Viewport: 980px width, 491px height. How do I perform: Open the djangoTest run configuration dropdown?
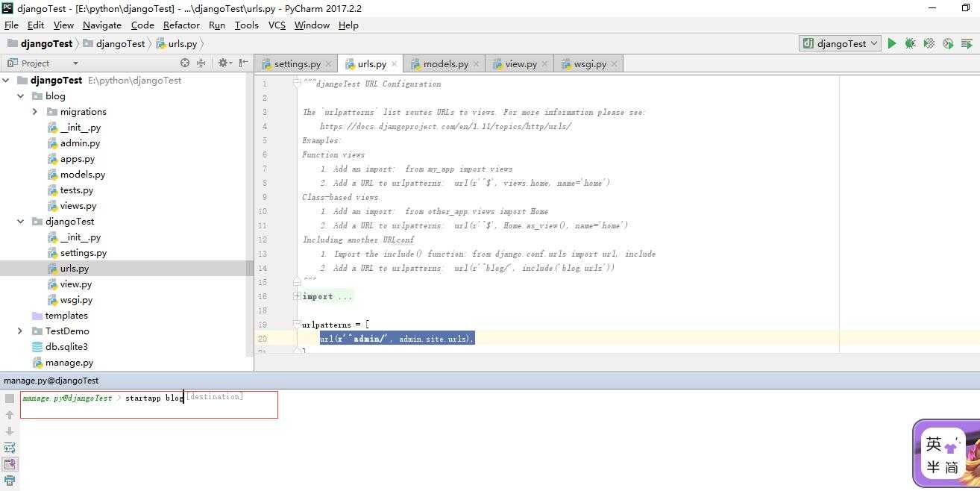coord(840,43)
